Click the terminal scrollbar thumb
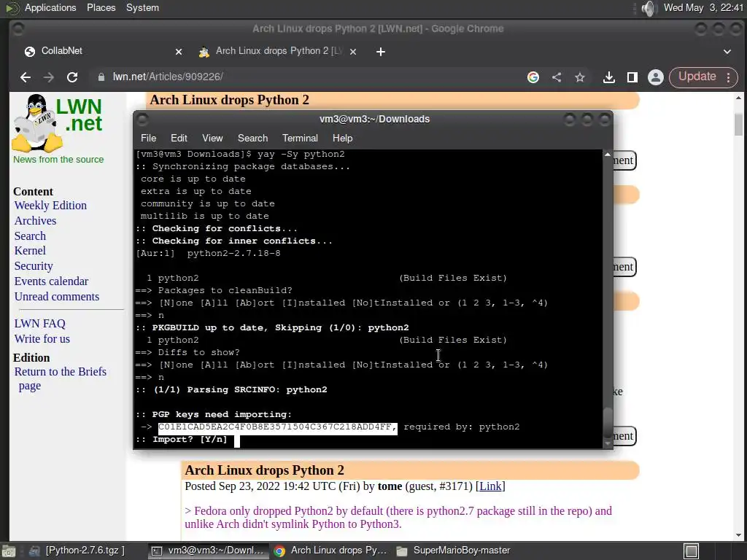The image size is (747, 560). tap(607, 422)
